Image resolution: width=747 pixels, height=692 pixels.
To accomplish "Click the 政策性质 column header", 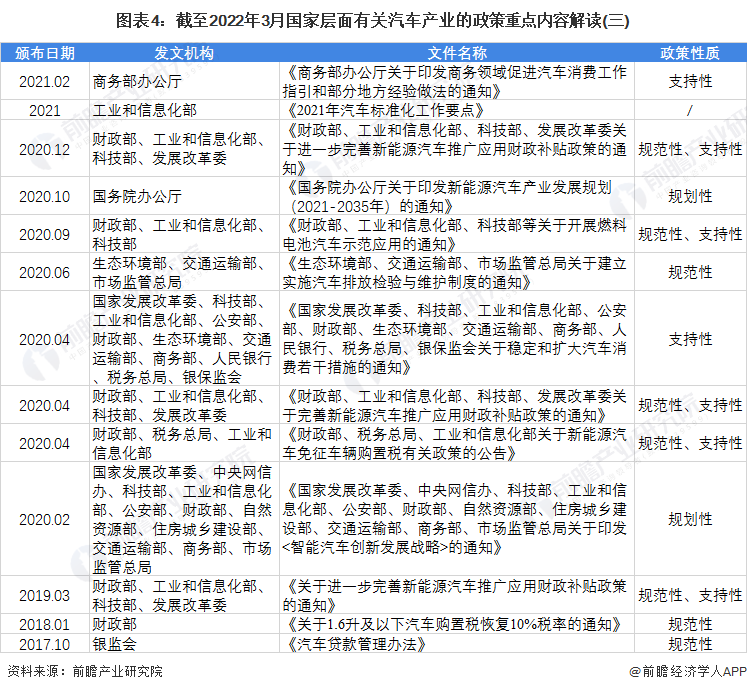I will pos(690,52).
